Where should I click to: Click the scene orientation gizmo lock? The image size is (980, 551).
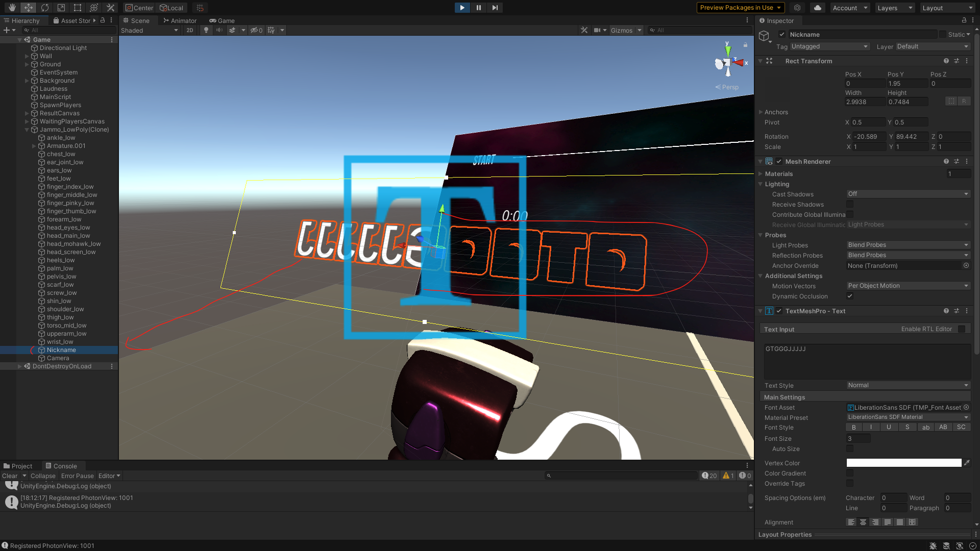745,45
